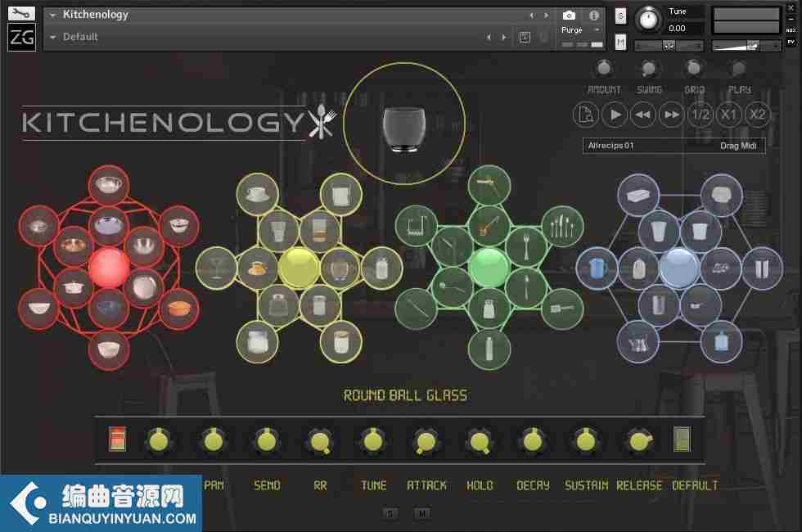This screenshot has height=532, width=802.
Task: Adjust the AMOUNT knob
Action: click(x=604, y=68)
